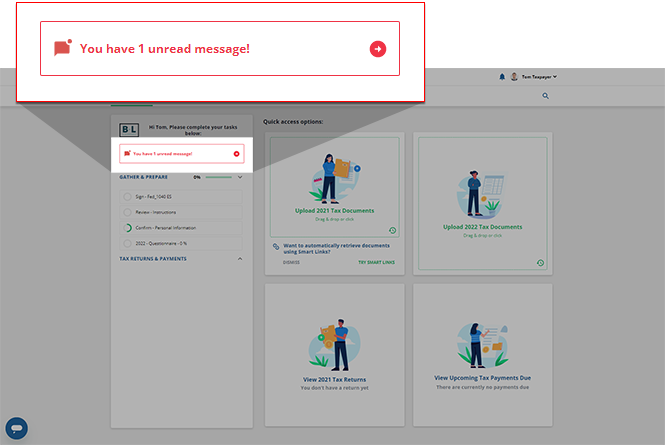Open the View Upcoming Tax Payments Due card
665x445 pixels.
(x=483, y=355)
